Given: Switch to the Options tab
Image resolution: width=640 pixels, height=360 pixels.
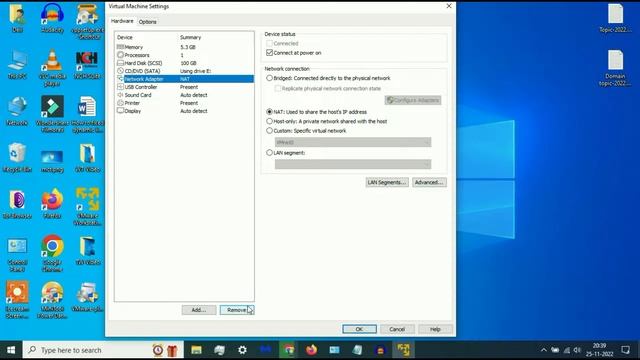Looking at the screenshot, I should [147, 22].
